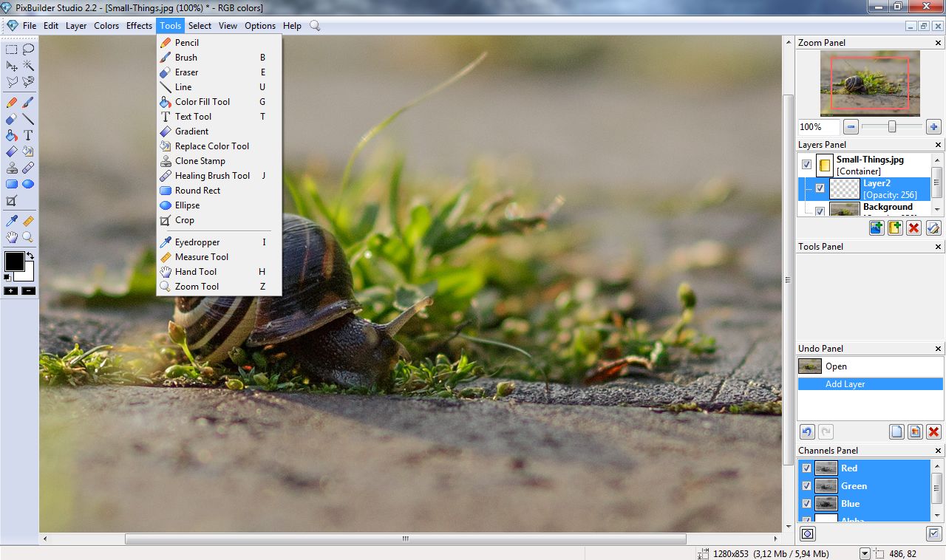The width and height of the screenshot is (946, 560).
Task: Click the black plus button under swatches
Action: click(10, 291)
